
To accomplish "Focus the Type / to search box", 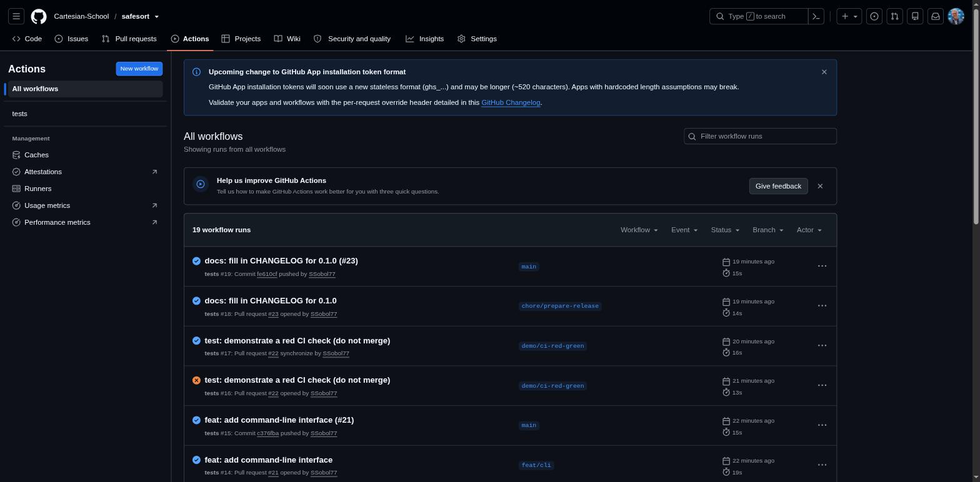I will coord(759,16).
